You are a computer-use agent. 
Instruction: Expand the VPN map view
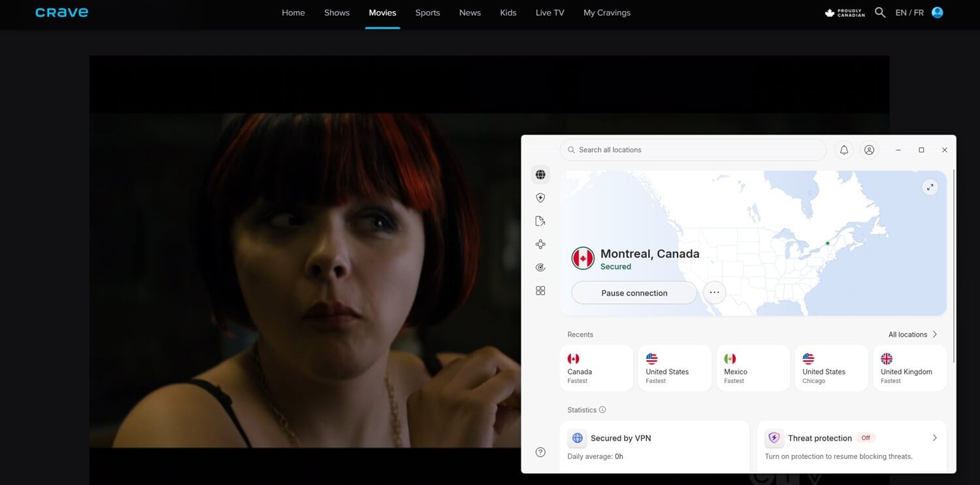point(930,187)
